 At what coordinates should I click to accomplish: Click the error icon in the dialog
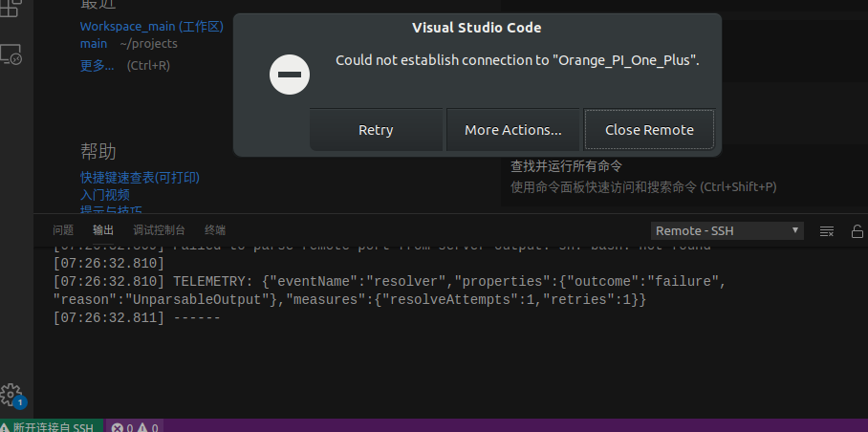click(290, 75)
